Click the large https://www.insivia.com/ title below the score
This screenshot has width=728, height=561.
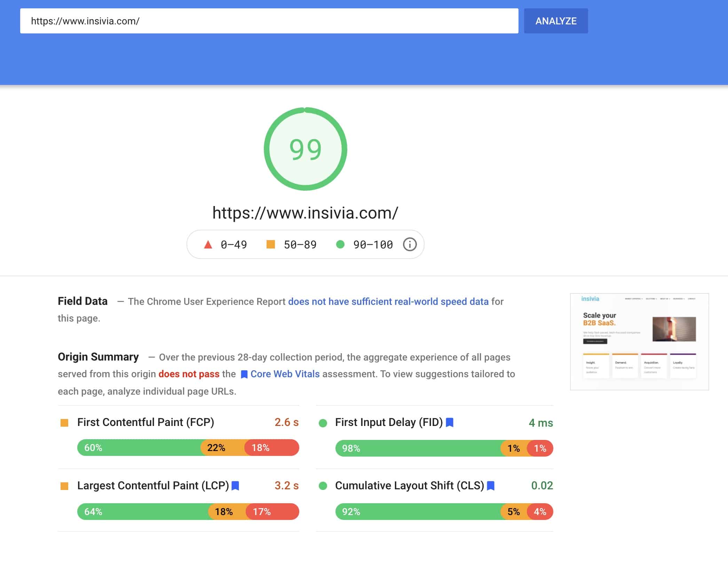pos(305,213)
